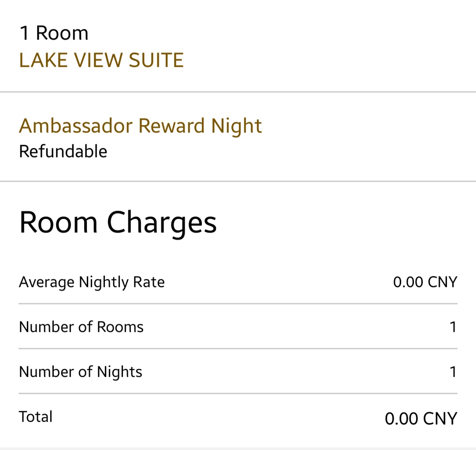Tap the Refundable policy label
Screen dimensions: 476x450
63,151
